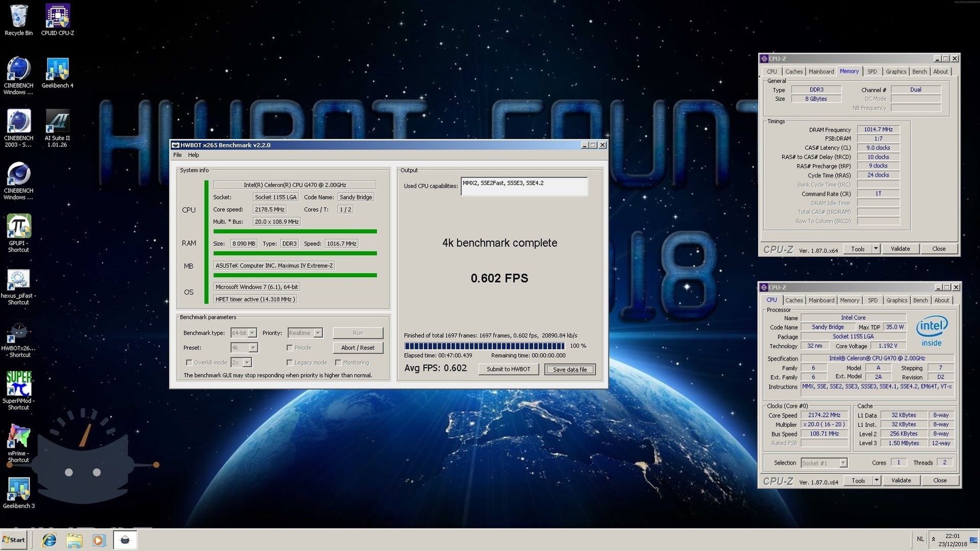Click the Run button

[358, 333]
